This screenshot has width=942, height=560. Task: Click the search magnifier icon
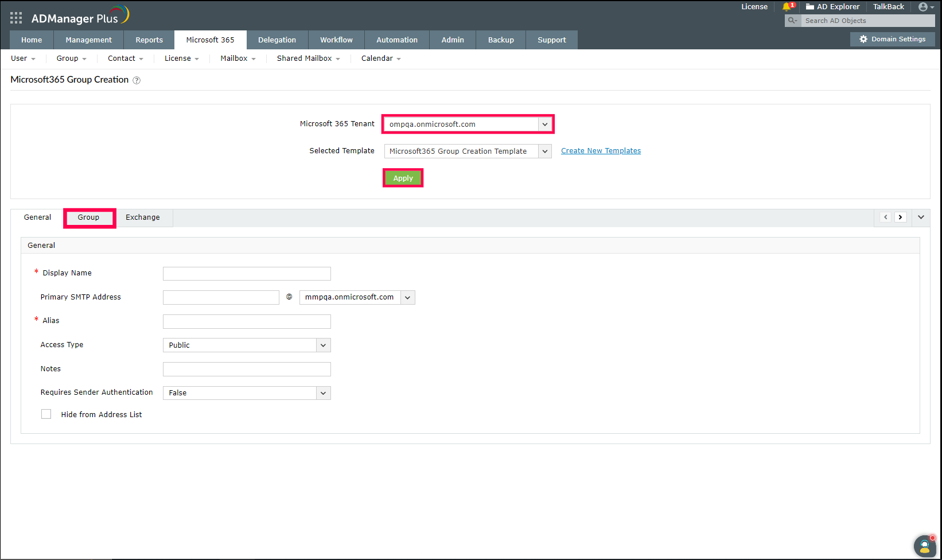point(793,21)
